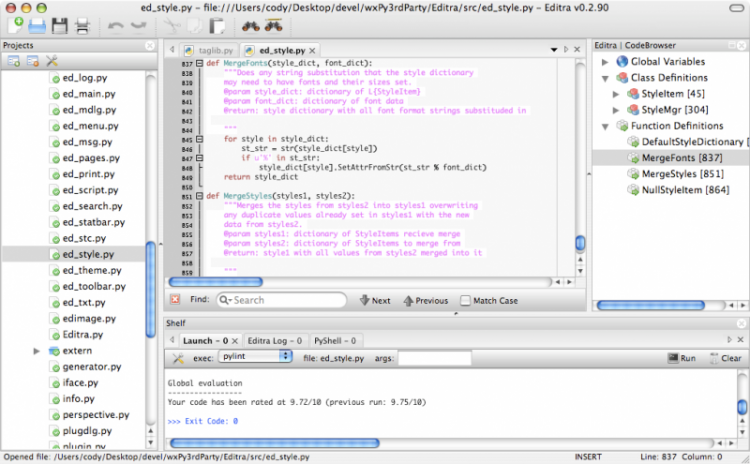Viewport: 750px width, 464px height.
Task: Toggle fold marker at line 837
Action: click(199, 63)
